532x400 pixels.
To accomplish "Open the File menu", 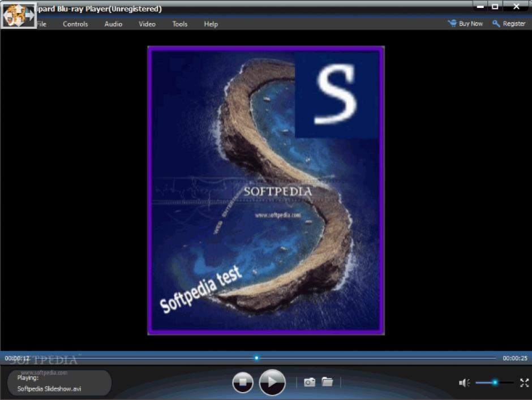I will click(x=41, y=24).
